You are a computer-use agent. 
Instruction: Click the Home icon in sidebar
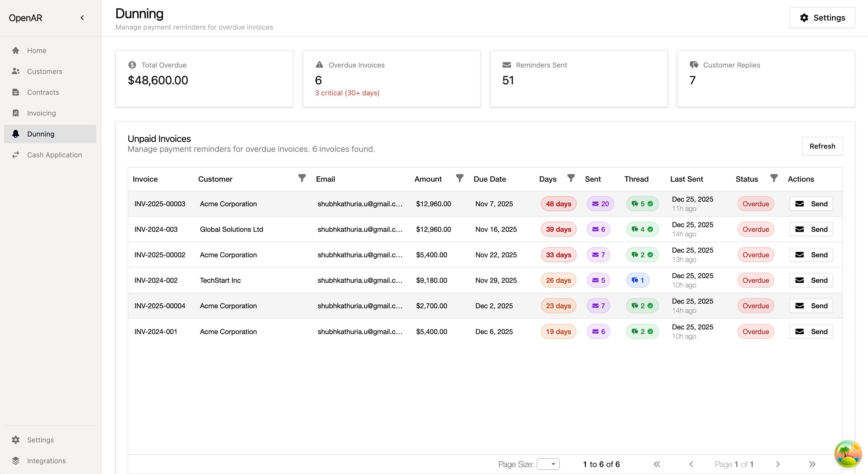16,50
